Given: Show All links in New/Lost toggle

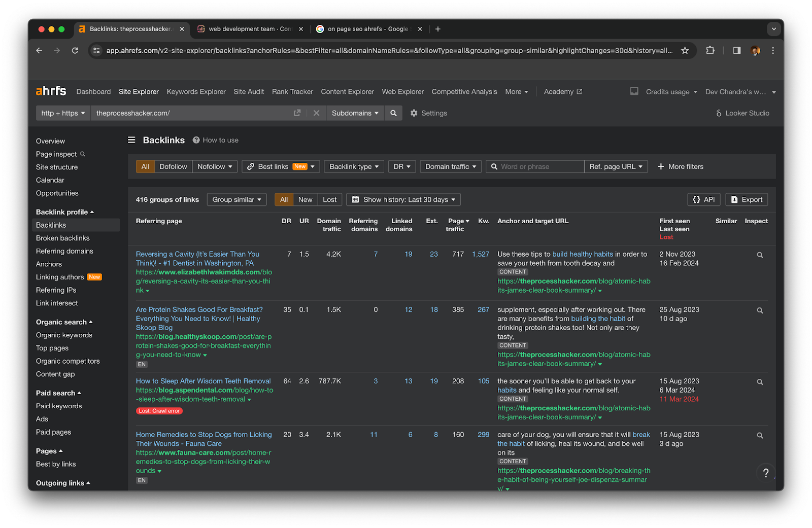Looking at the screenshot, I should (x=284, y=199).
